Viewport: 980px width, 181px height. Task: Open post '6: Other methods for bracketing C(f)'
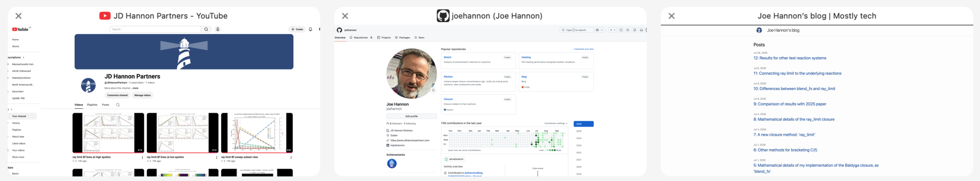click(x=785, y=150)
